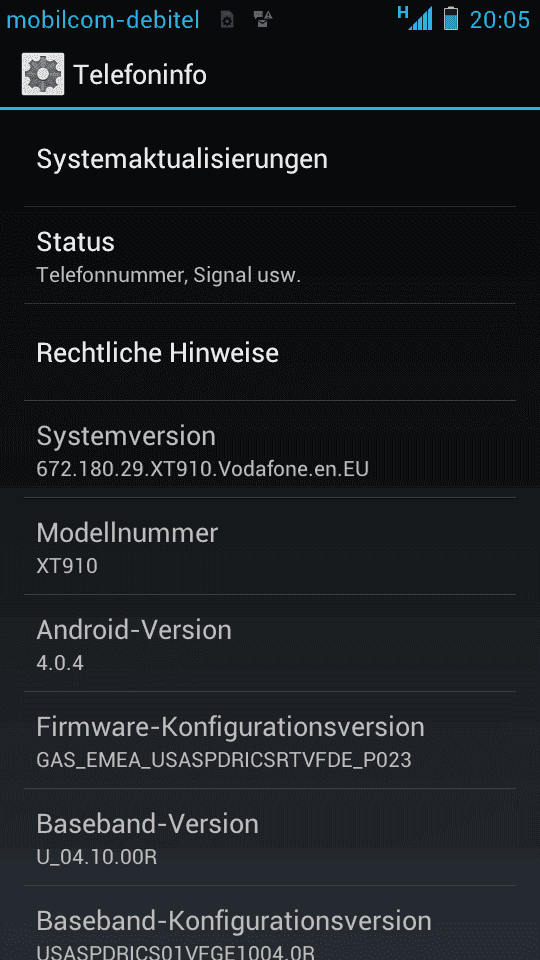Tap the XT910 model value
This screenshot has height=960, width=540.
(x=67, y=566)
